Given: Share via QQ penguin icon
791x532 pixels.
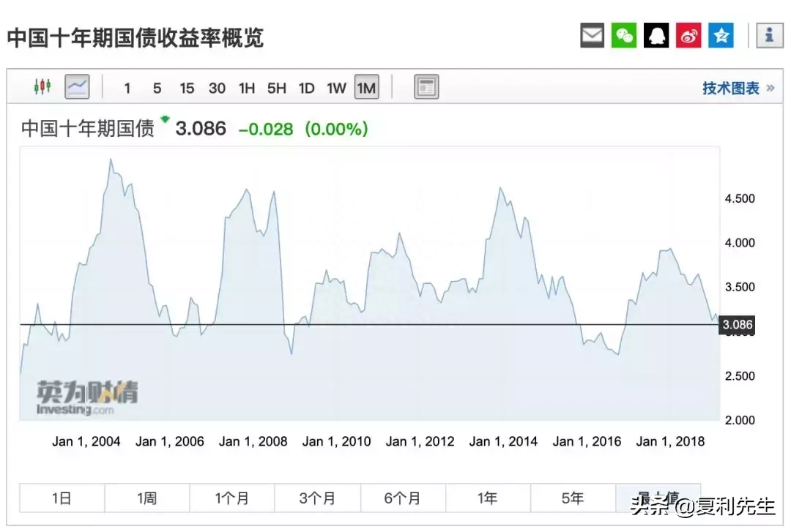Looking at the screenshot, I should point(656,35).
